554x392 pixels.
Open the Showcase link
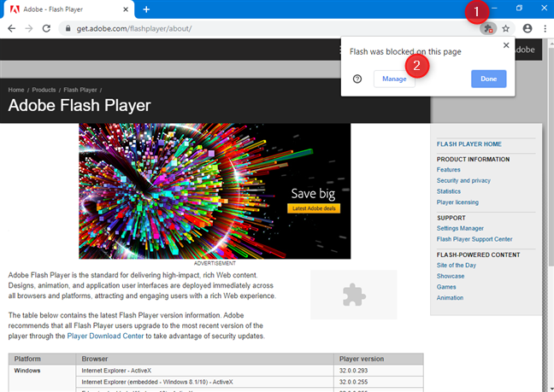coord(450,276)
